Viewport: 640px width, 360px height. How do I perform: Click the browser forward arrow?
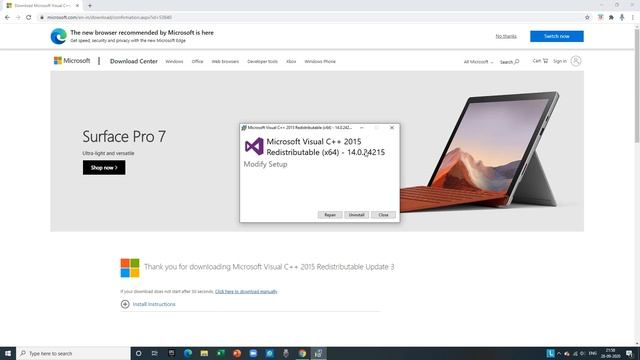pyautogui.click(x=18, y=17)
